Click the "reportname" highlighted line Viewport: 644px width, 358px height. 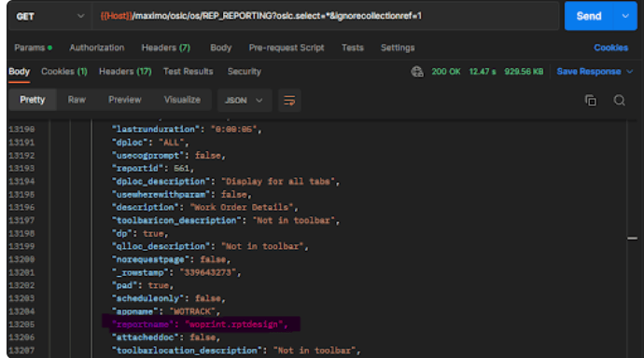pos(201,324)
